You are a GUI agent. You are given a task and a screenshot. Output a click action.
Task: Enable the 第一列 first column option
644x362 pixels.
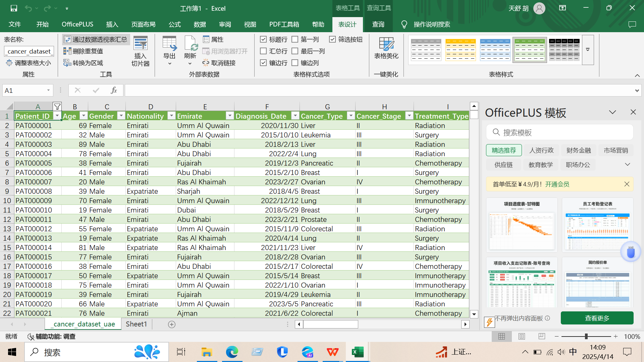click(x=295, y=39)
